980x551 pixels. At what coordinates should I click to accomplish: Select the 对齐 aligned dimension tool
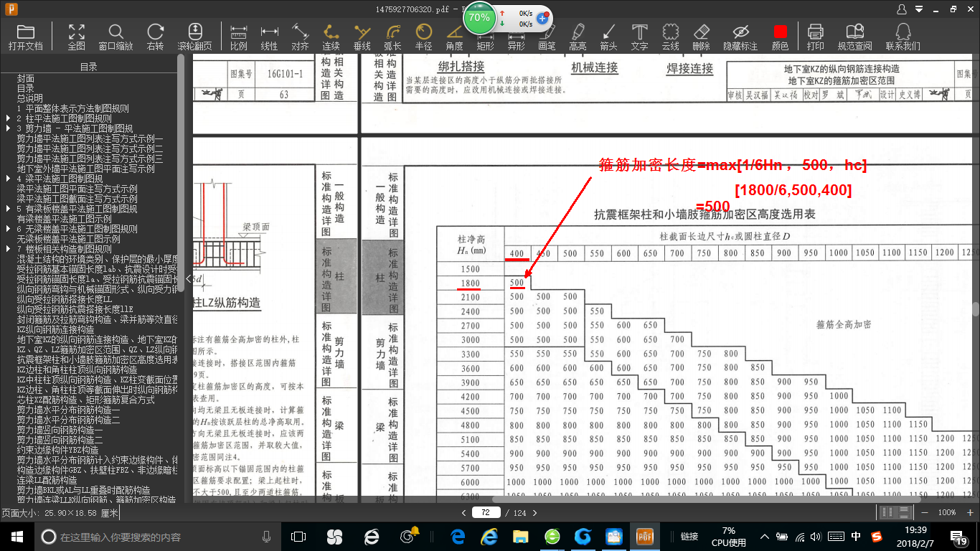pyautogui.click(x=300, y=37)
